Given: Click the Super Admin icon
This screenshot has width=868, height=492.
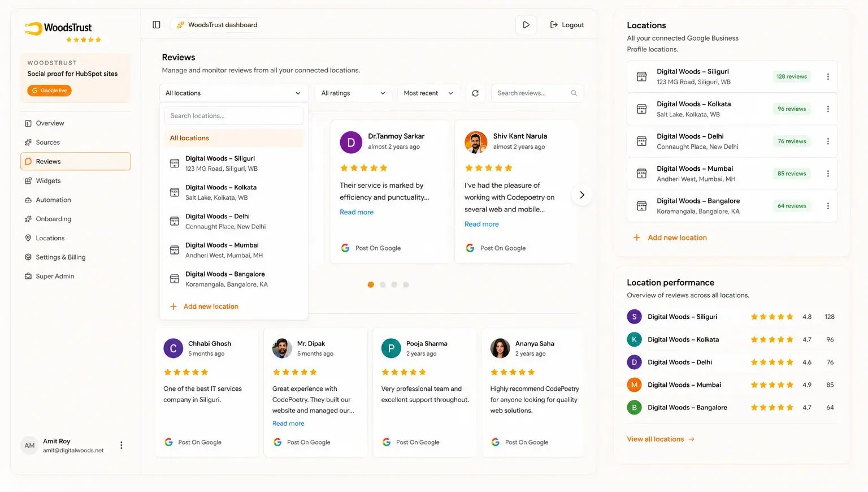Looking at the screenshot, I should [28, 277].
